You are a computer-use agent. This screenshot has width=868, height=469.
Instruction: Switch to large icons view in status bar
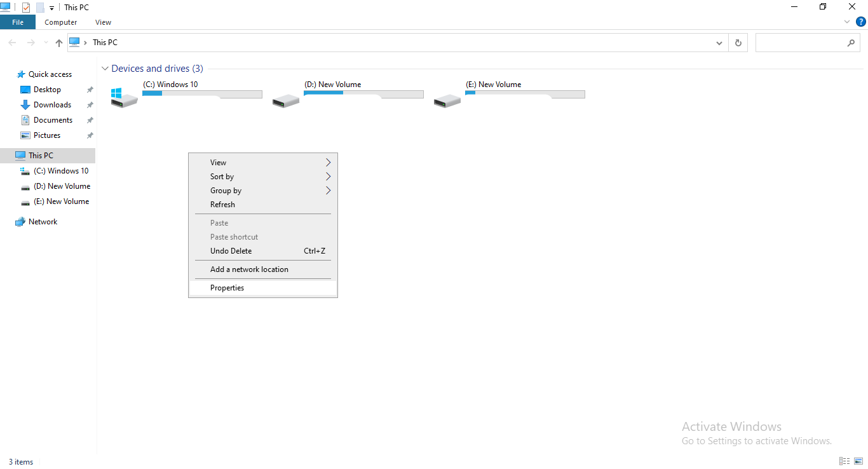[x=858, y=461]
